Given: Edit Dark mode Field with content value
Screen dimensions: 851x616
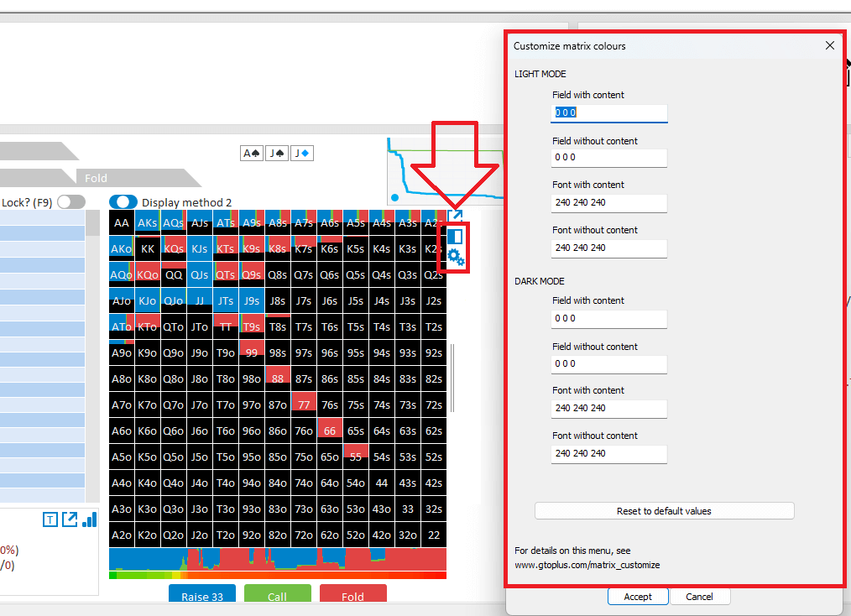Looking at the screenshot, I should point(609,319).
